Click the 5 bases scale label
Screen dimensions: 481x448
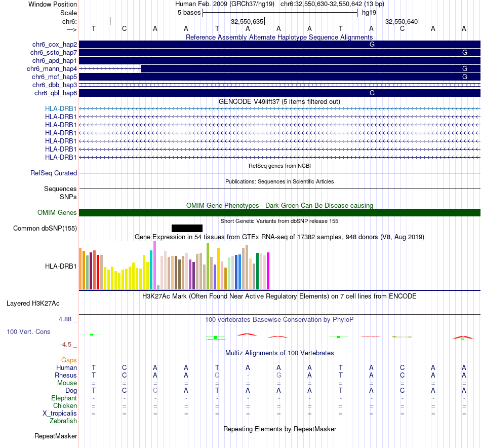click(189, 13)
